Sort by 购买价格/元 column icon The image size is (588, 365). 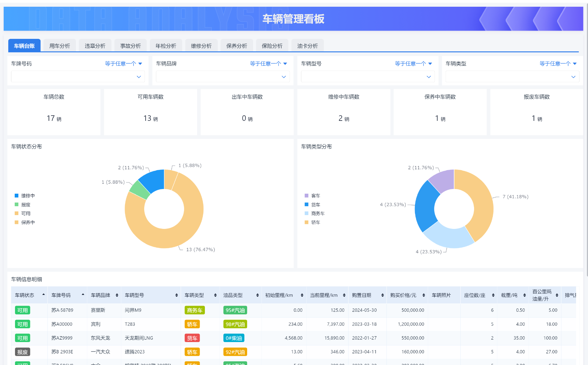click(424, 295)
